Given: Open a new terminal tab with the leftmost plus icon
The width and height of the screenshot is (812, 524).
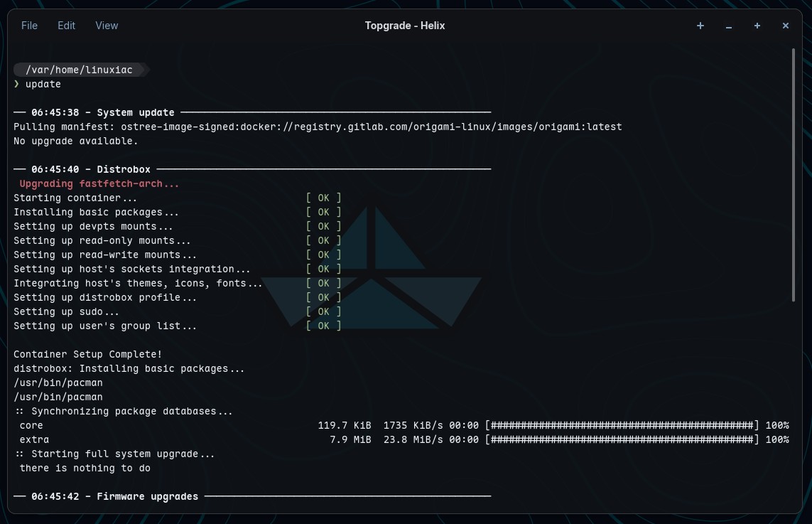Looking at the screenshot, I should click(x=700, y=26).
